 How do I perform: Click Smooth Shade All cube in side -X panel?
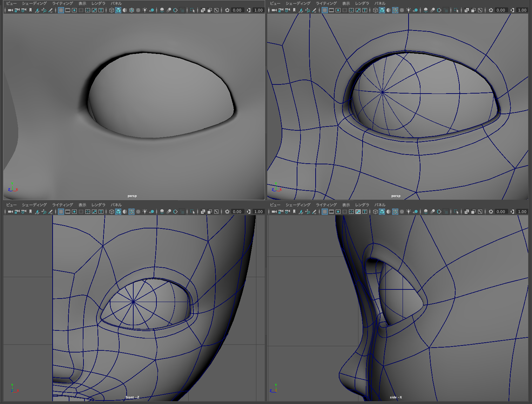coord(382,212)
